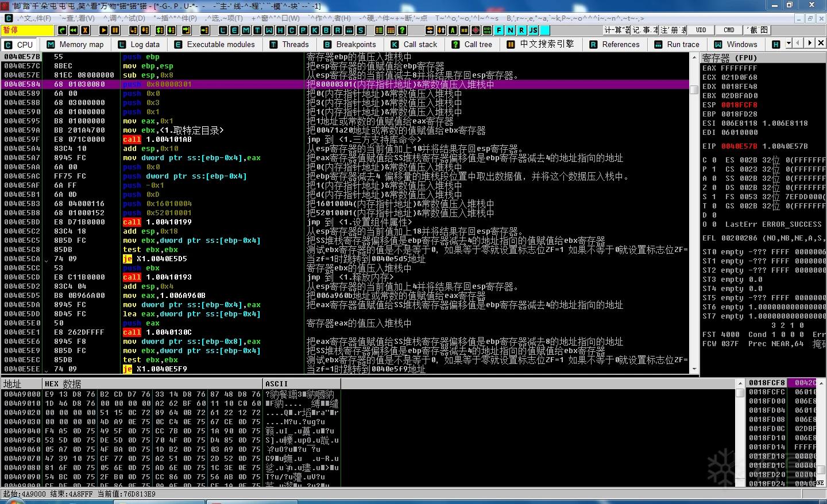Screen dimensions: 827x504
Task: Click the binary 0101 toolbar icon
Action: pyautogui.click(x=488, y=30)
